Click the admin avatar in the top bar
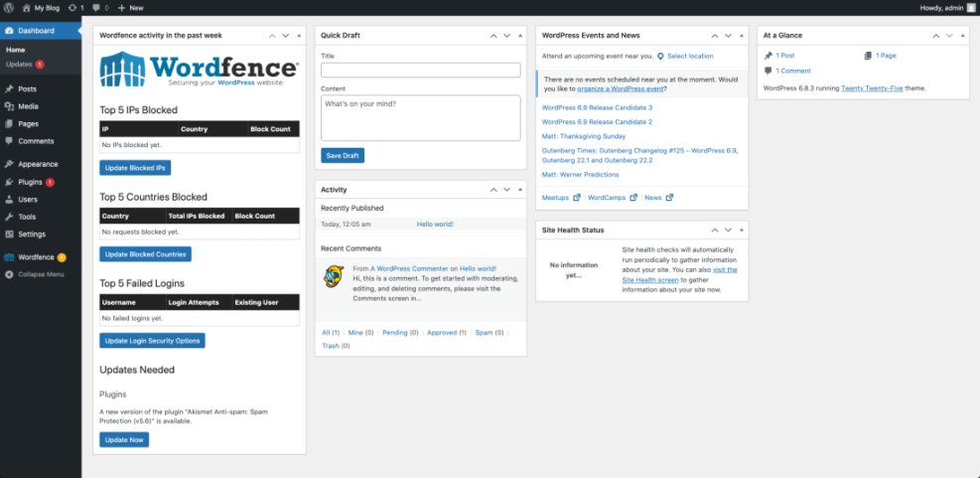The height and width of the screenshot is (478, 980). pyautogui.click(x=972, y=8)
